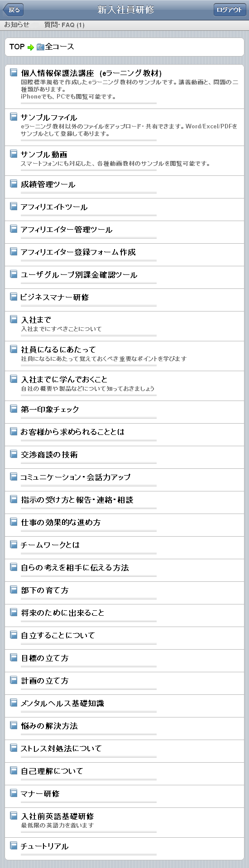Go back with the 戻る button

(x=13, y=9)
